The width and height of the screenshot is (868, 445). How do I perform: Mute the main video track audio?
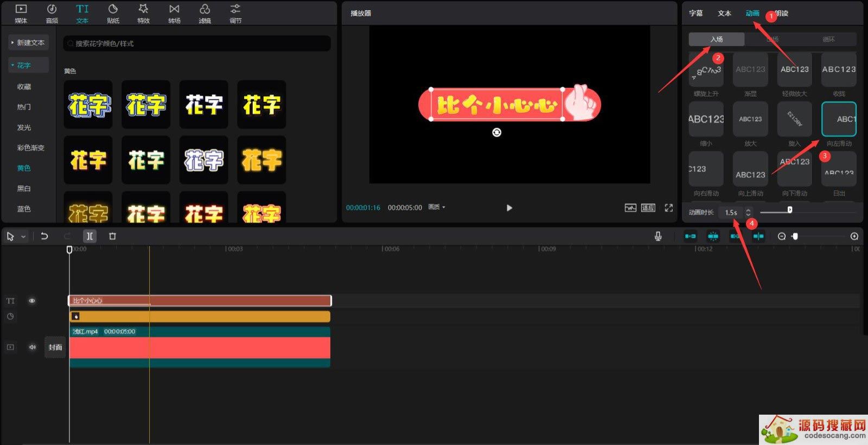click(x=32, y=347)
